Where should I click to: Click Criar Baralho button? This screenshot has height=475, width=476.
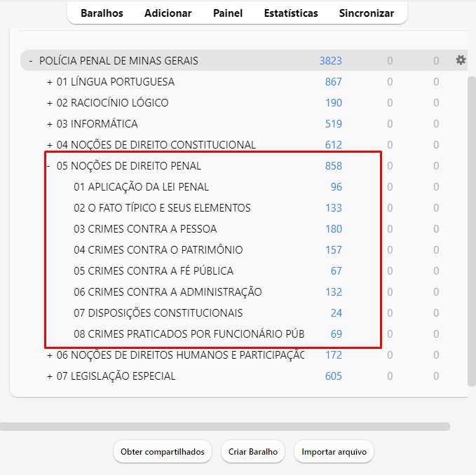pyautogui.click(x=253, y=452)
